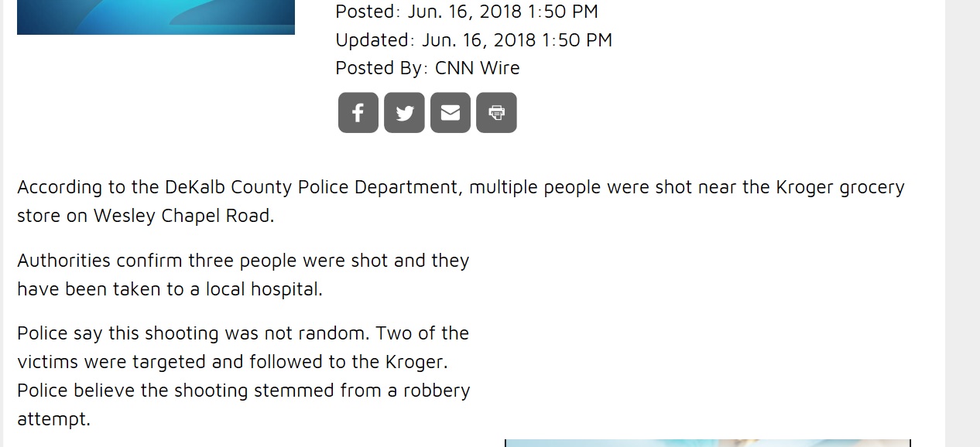This screenshot has width=980, height=447.
Task: Email this article using envelope icon
Action: [x=450, y=113]
